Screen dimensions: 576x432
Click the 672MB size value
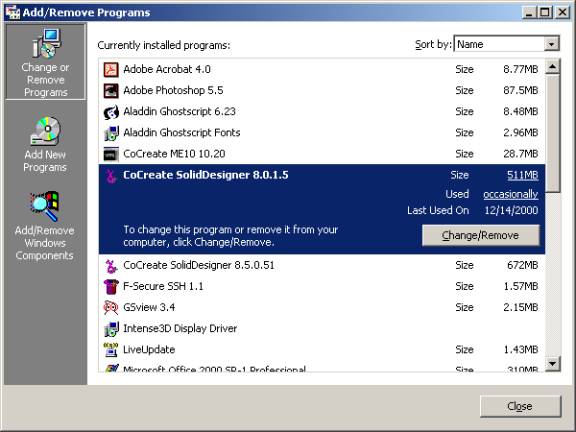pos(522,265)
